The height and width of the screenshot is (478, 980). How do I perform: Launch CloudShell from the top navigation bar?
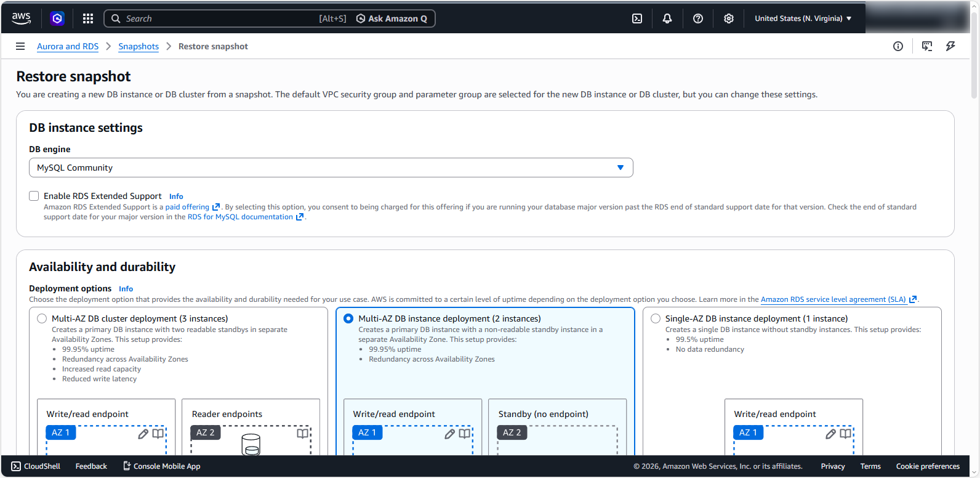point(637,18)
